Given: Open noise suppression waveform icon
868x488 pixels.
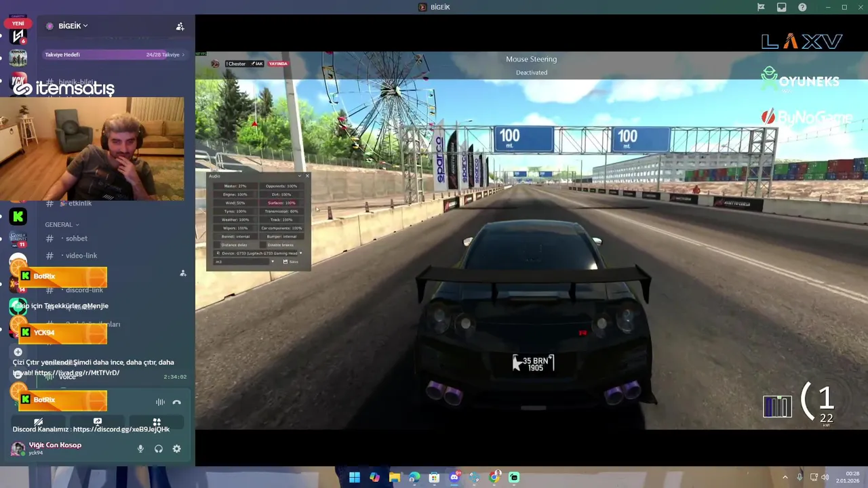Looking at the screenshot, I should [160, 402].
